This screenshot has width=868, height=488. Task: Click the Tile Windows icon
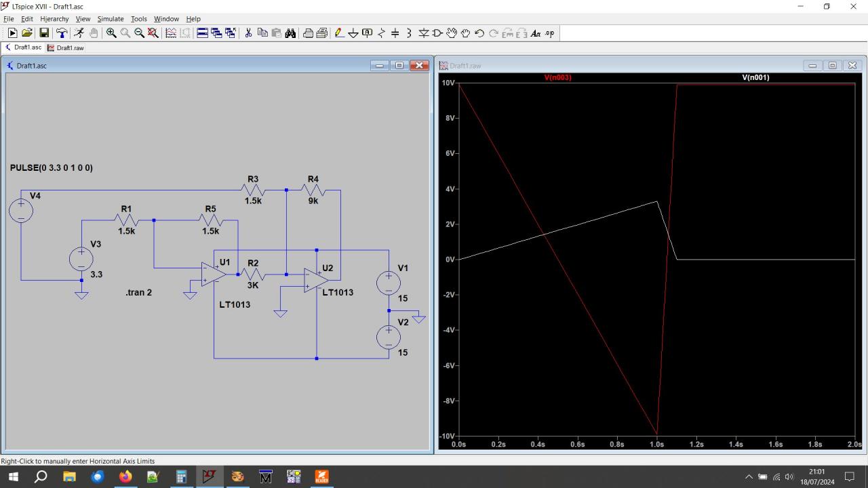click(x=202, y=33)
